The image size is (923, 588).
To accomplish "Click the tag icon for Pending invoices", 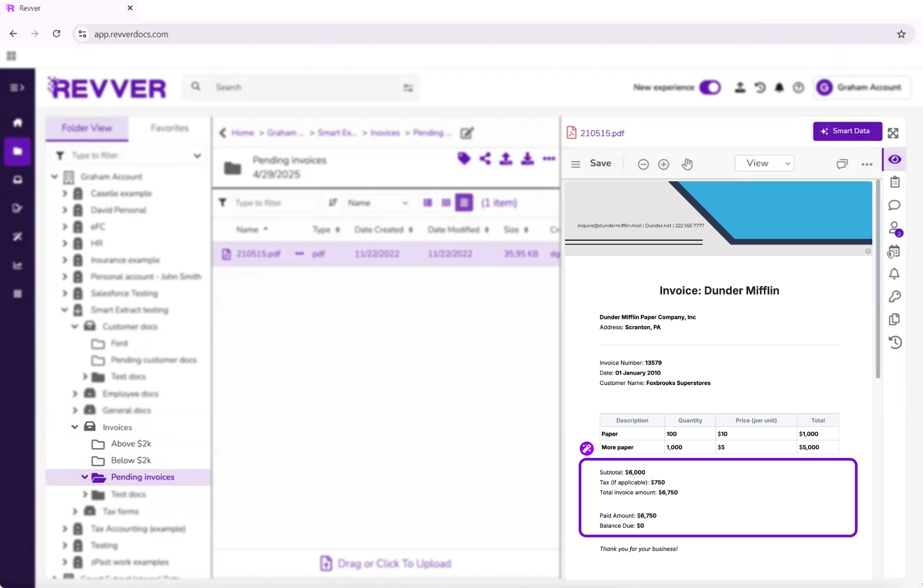I will pos(464,158).
